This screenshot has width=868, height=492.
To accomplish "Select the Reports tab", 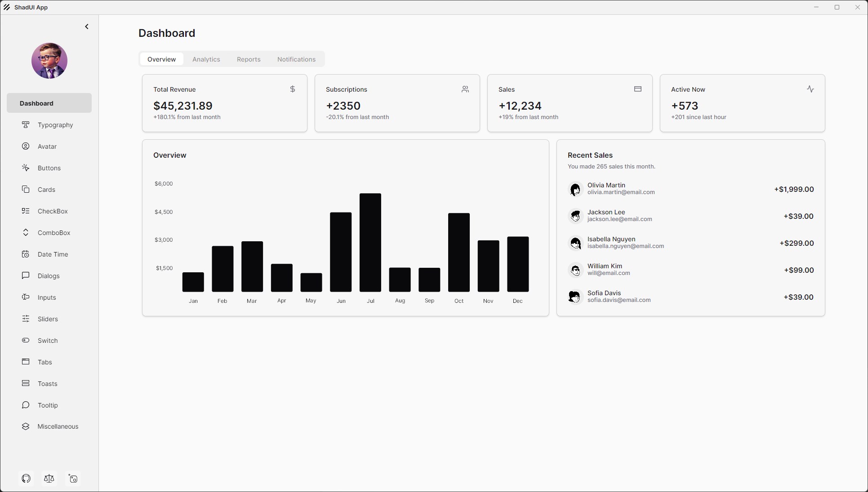I will click(249, 59).
